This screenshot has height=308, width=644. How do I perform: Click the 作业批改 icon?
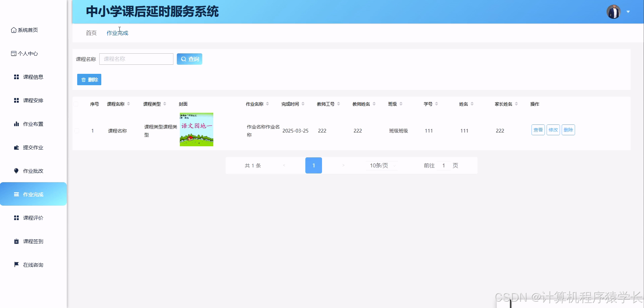click(x=16, y=170)
